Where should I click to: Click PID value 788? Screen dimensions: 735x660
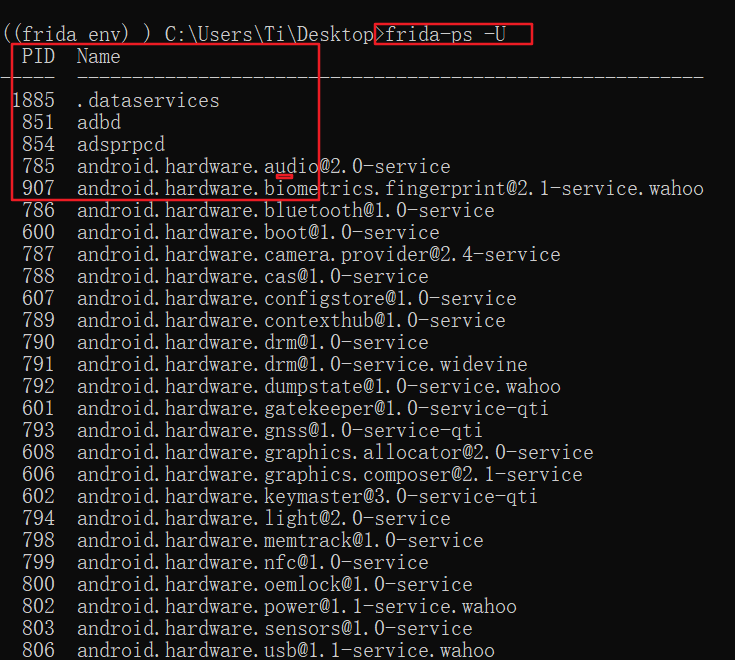(x=38, y=277)
